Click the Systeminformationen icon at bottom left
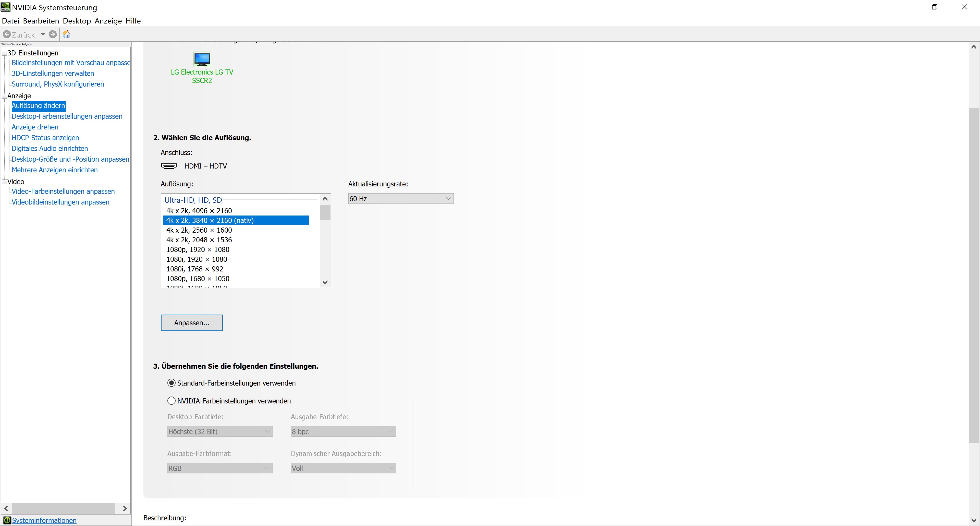Screen dimensions: 980x526 [7, 520]
